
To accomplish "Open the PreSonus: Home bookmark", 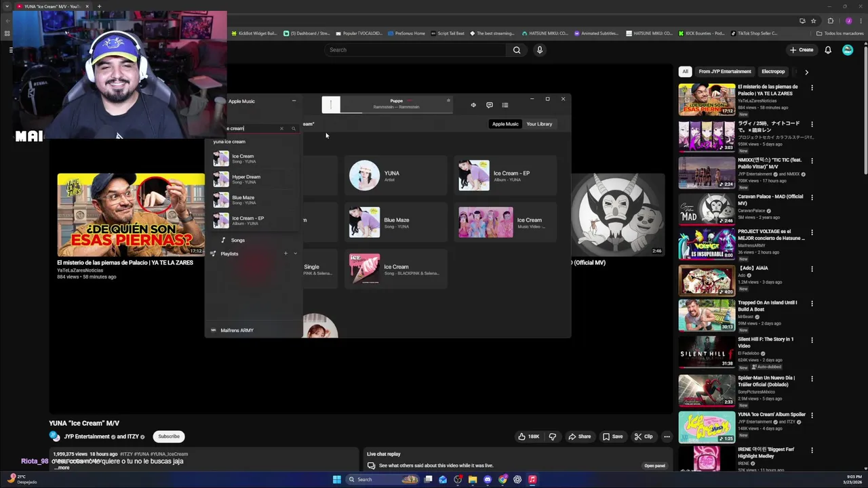I will 406,33.
